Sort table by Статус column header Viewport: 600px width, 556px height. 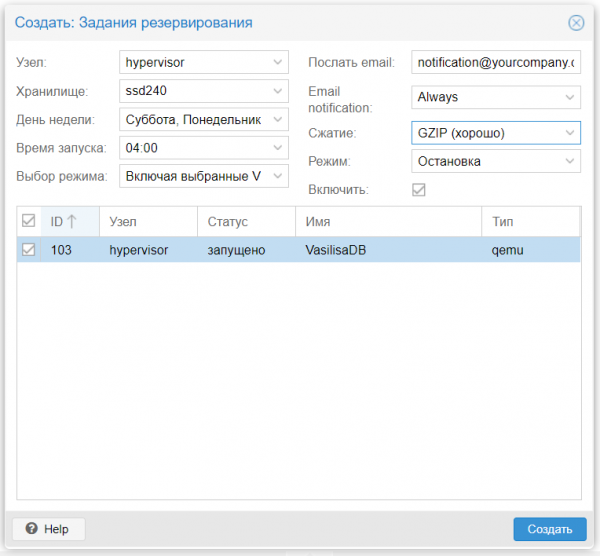click(x=228, y=221)
